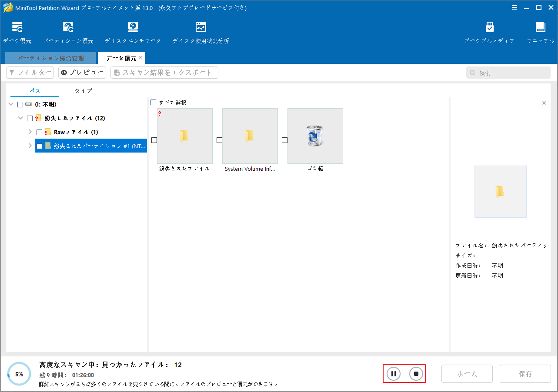The image size is (558, 392).
Task: Open the マニュアル icon
Action: coord(540,27)
